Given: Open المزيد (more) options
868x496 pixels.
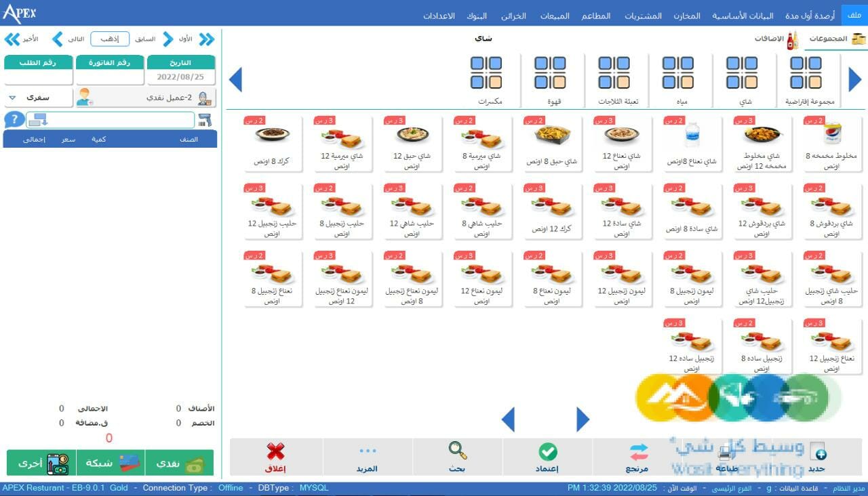Looking at the screenshot, I should [x=368, y=451].
